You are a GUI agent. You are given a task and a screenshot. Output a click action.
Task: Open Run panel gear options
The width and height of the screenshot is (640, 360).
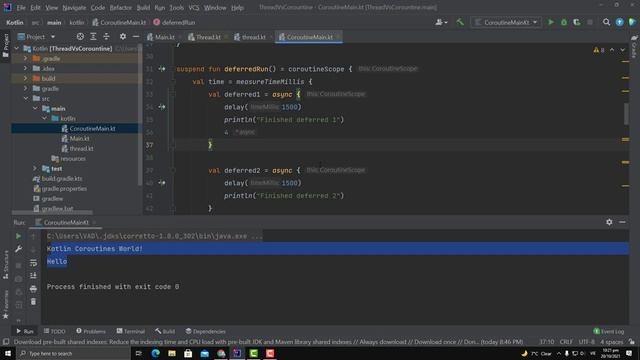(x=609, y=222)
